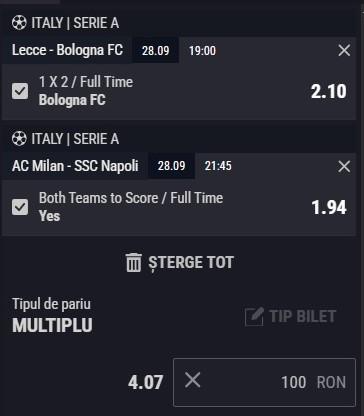Click the first ITALY | SERIE A header
The image size is (364, 416).
pyautogui.click(x=75, y=23)
